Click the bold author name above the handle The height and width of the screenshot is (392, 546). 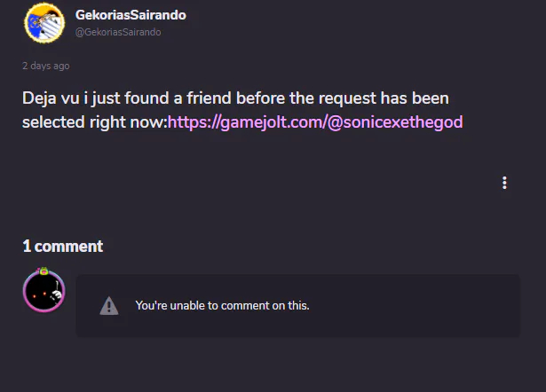click(131, 15)
